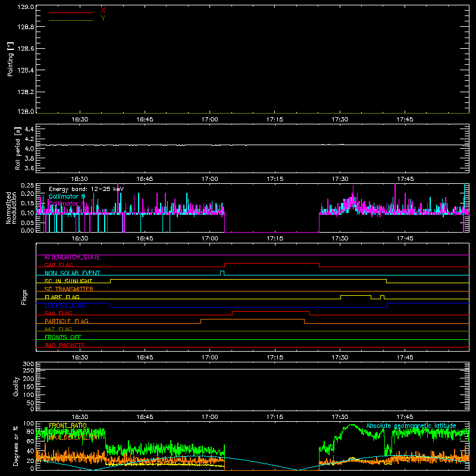The width and height of the screenshot is (476, 476).
Task: Click 17:15 under the modulation panel
Action: coord(275,239)
